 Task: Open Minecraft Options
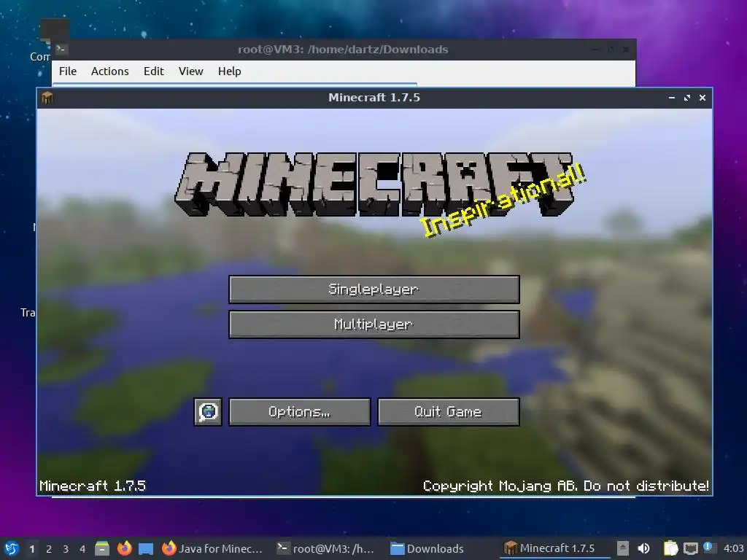click(299, 412)
